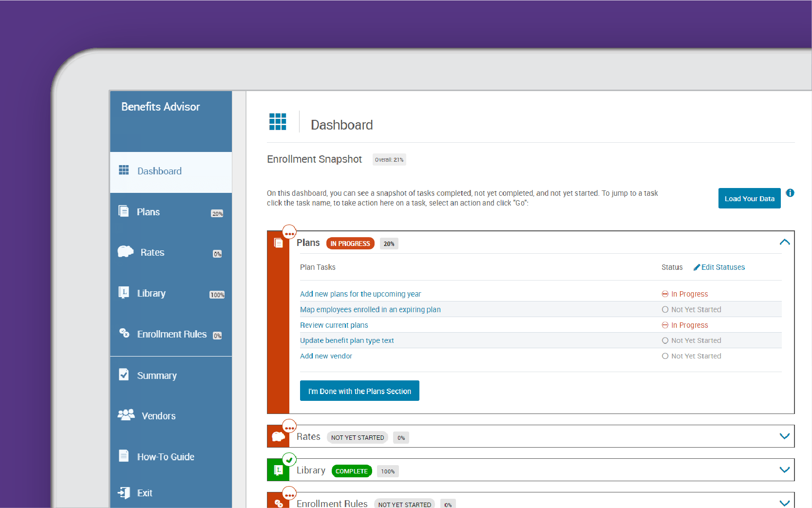Open the Review current plans task link
812x508 pixels.
click(x=334, y=325)
